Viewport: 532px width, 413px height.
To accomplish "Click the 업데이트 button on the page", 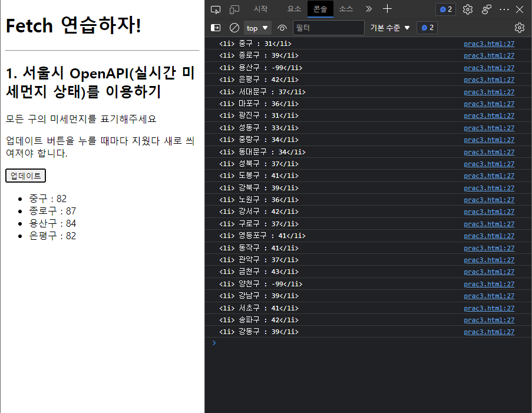I will [25, 176].
